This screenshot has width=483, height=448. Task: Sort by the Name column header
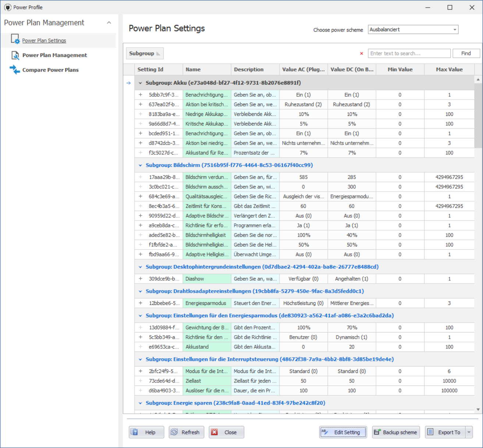207,70
